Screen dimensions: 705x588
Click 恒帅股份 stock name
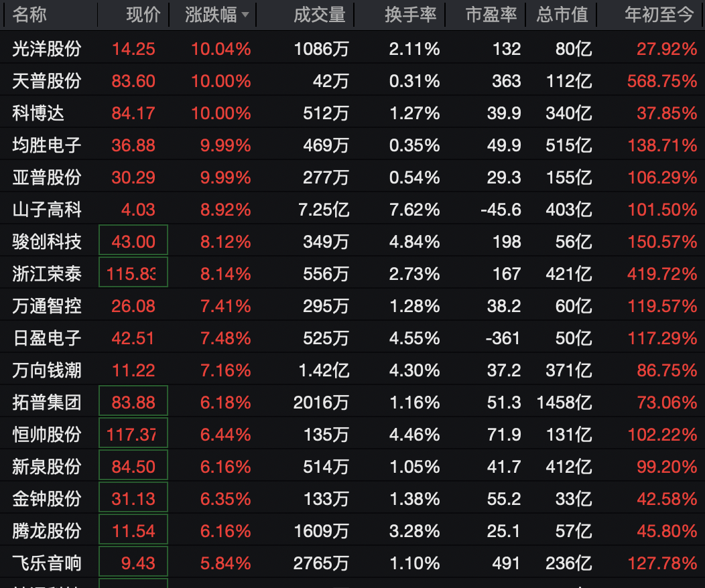(x=46, y=435)
